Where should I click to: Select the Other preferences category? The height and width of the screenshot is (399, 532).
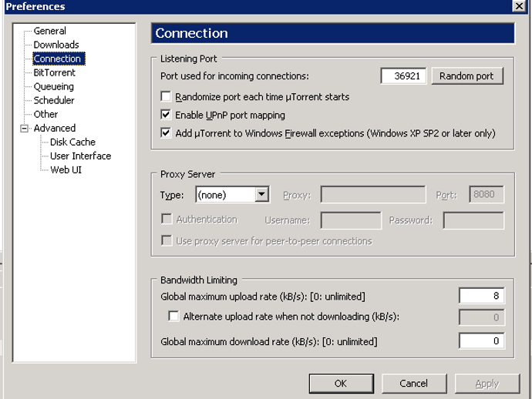(x=45, y=114)
